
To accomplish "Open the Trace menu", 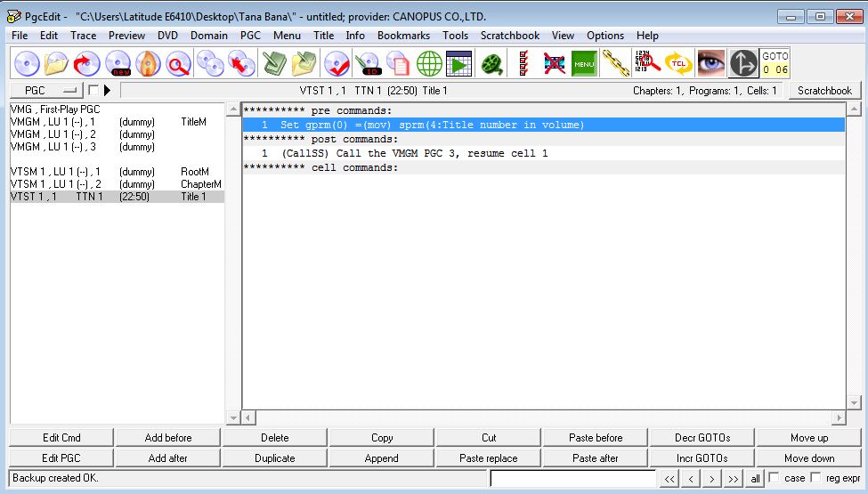I will click(x=83, y=36).
